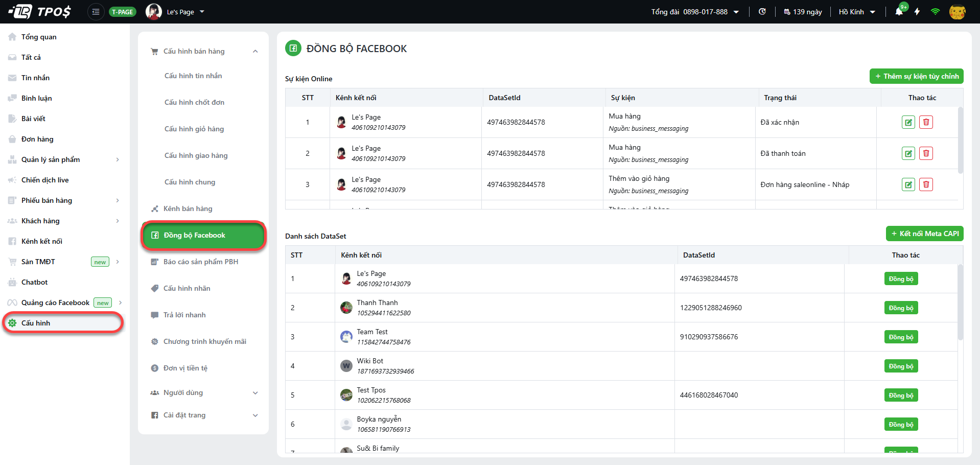
Task: Select Đồng bộ Facebook menu item
Action: coord(203,235)
